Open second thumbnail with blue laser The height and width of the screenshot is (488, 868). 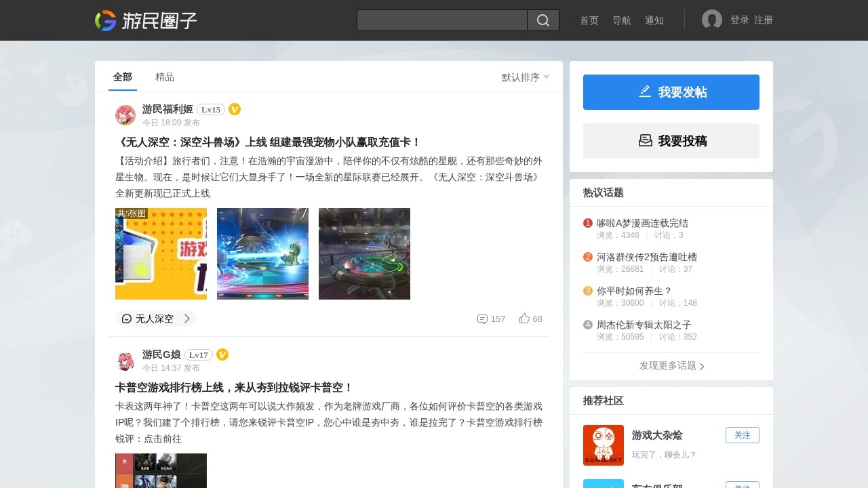tap(262, 253)
